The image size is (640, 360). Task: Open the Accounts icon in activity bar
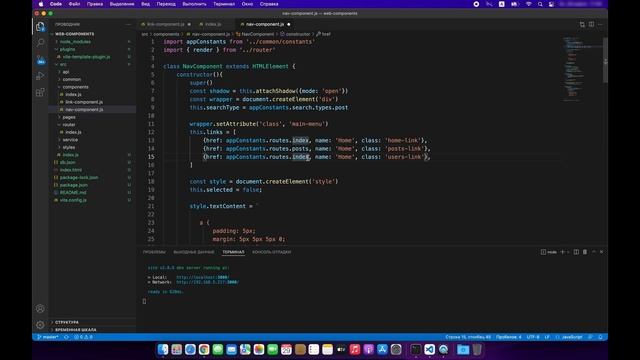pos(40,309)
